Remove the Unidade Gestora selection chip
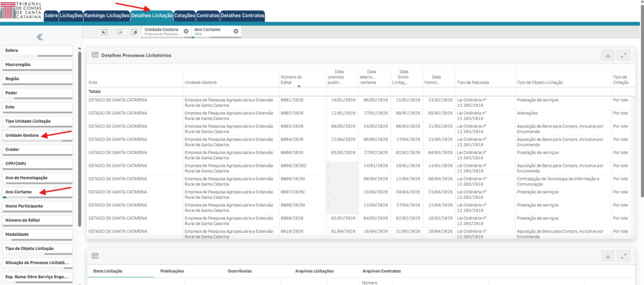The image size is (644, 285). point(186,31)
